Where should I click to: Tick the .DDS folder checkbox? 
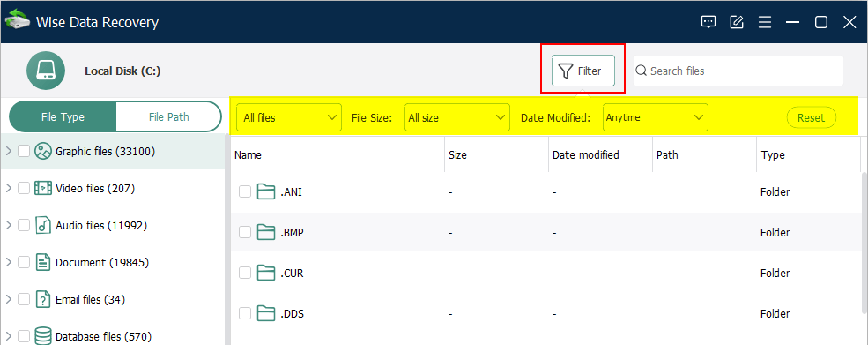[245, 313]
